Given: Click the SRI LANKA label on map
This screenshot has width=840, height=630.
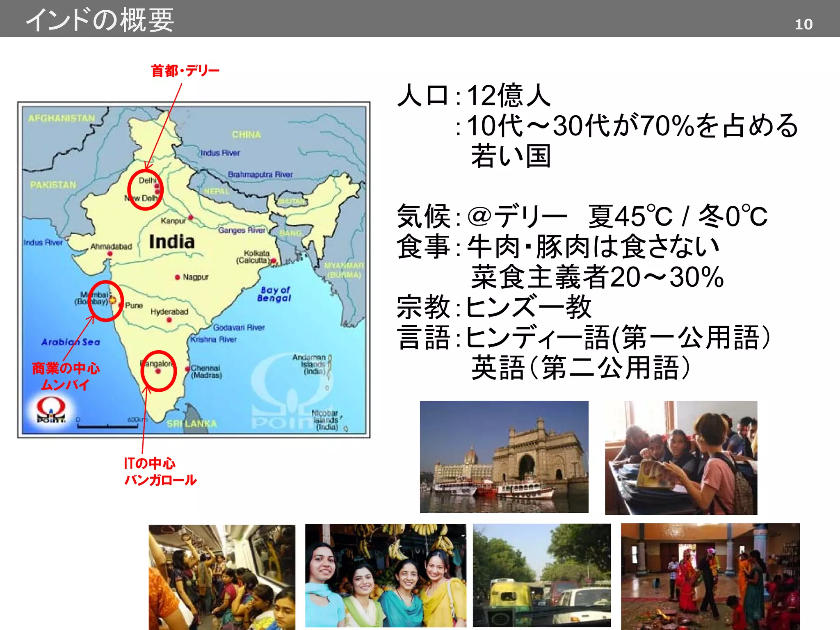Looking at the screenshot, I should pos(192,424).
